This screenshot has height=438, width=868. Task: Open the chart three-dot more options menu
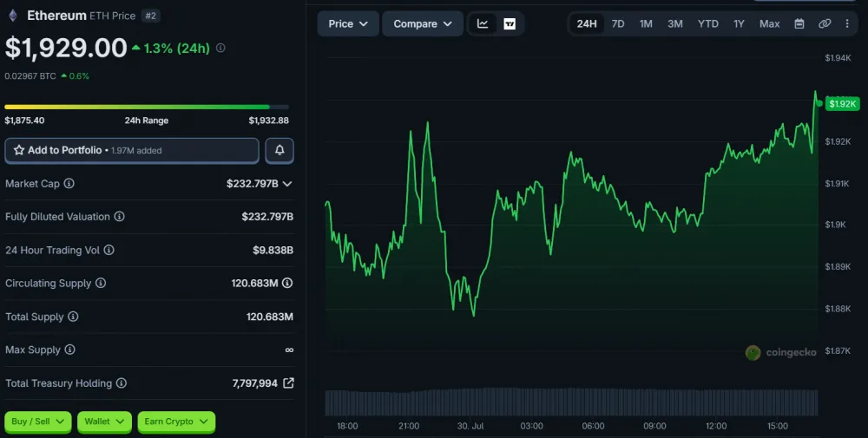(x=847, y=23)
